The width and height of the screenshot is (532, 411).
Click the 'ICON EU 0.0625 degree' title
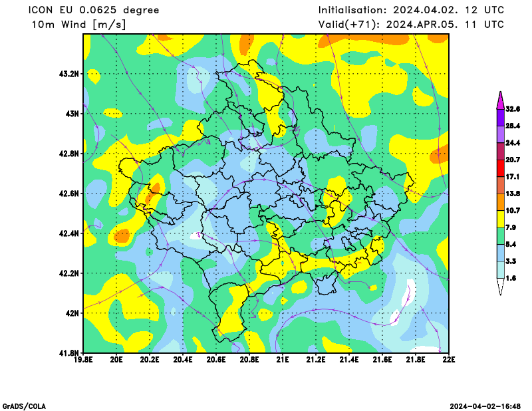click(x=94, y=10)
